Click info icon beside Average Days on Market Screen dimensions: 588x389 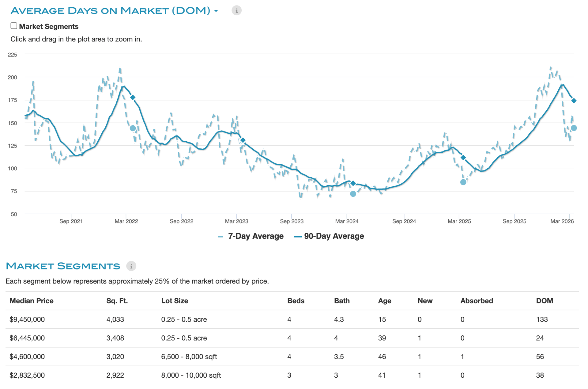click(236, 11)
